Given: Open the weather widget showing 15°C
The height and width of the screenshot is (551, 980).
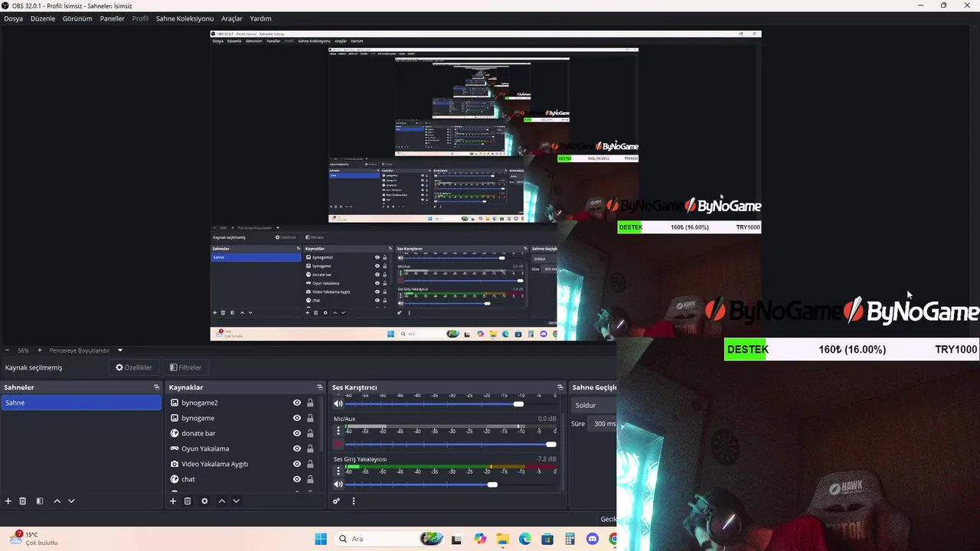Looking at the screenshot, I should [34, 539].
